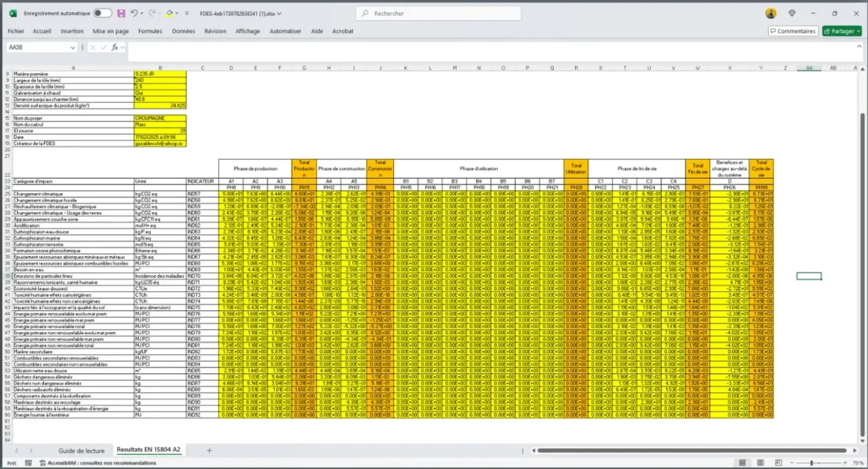
Task: Select column B header
Action: [x=160, y=68]
